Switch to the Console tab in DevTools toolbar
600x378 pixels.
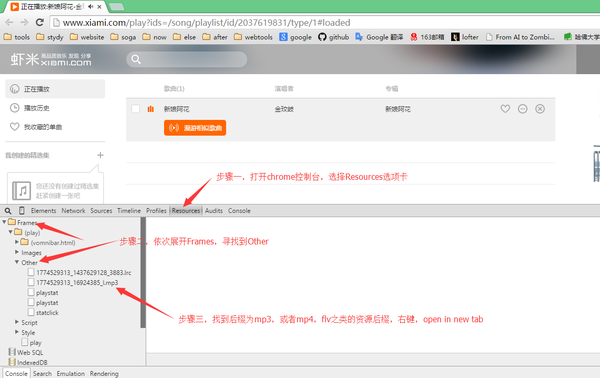coord(239,211)
